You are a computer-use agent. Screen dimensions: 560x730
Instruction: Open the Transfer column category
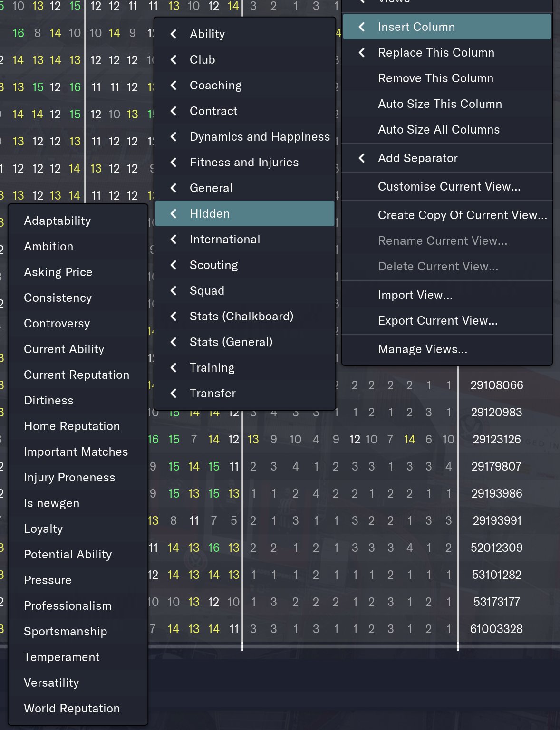point(212,394)
